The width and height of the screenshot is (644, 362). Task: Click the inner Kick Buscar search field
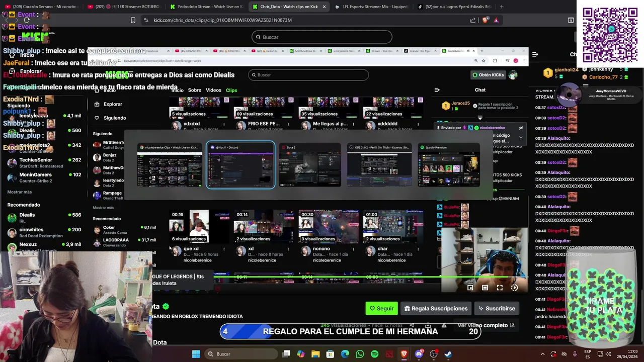point(308,75)
